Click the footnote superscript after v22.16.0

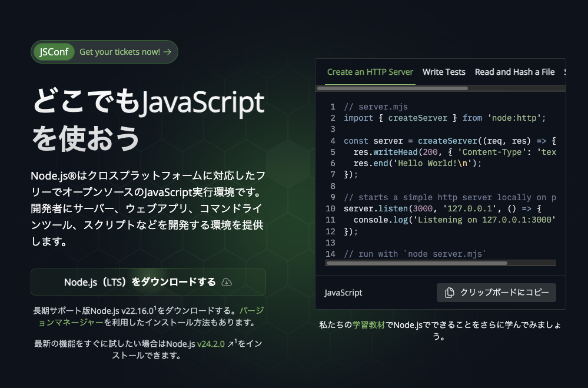point(155,307)
